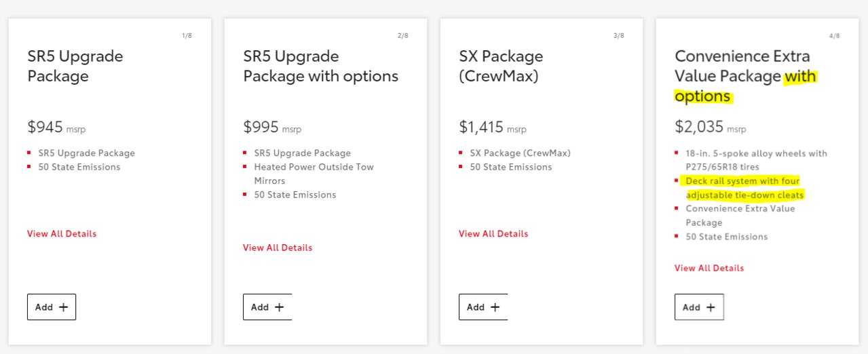Open View All Details under SX Package
Screen dimensions: 868x354
pos(493,234)
